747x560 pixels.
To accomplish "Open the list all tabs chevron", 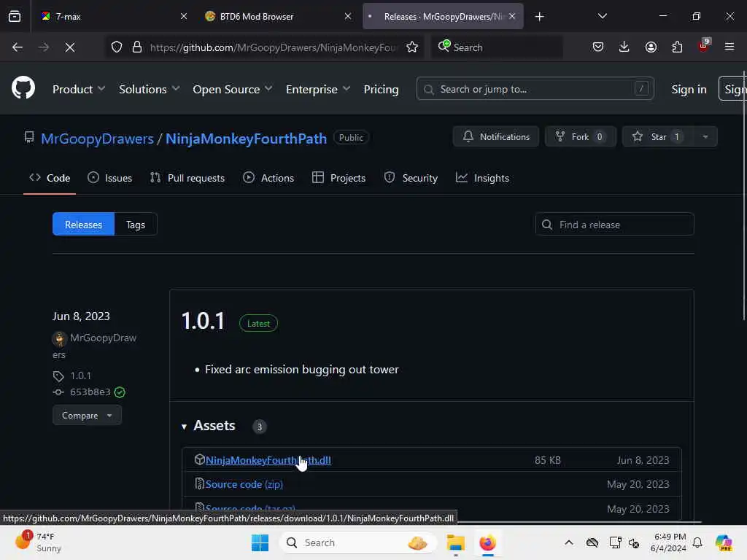I will (x=602, y=16).
